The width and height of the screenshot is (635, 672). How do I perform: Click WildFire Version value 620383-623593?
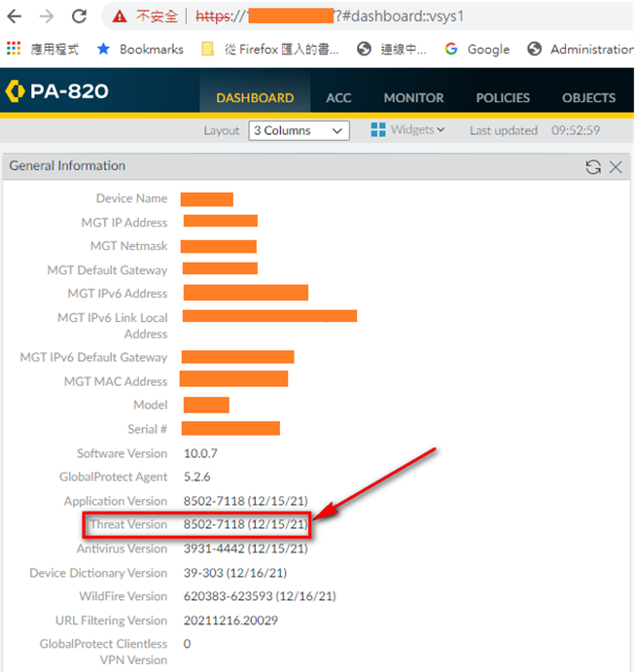260,596
